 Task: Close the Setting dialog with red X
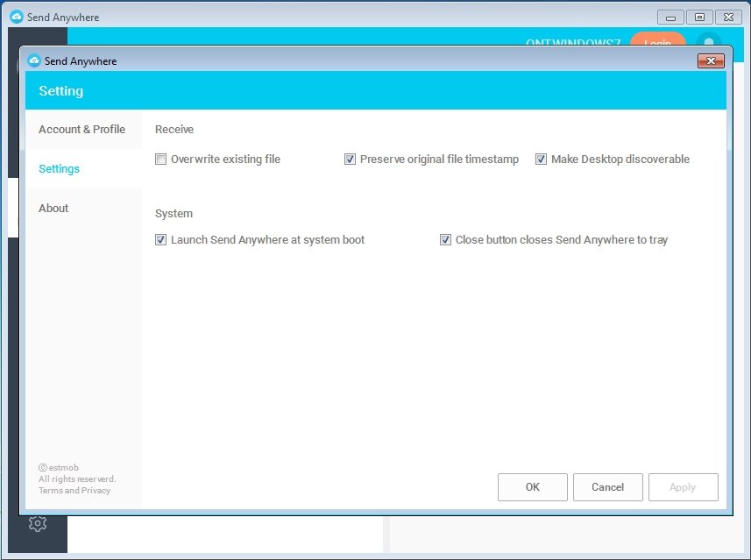coord(711,60)
